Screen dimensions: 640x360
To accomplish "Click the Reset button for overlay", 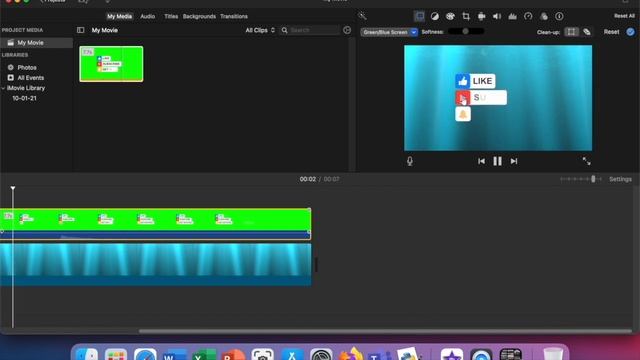I will click(611, 32).
